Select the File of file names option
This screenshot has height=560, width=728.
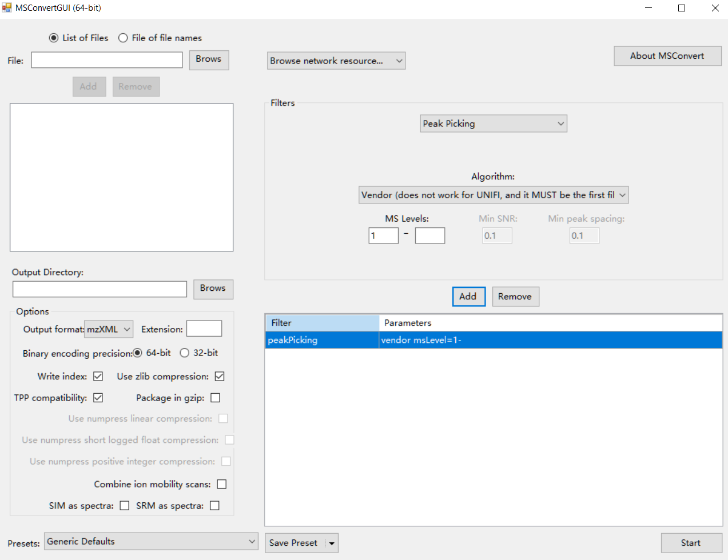click(123, 38)
